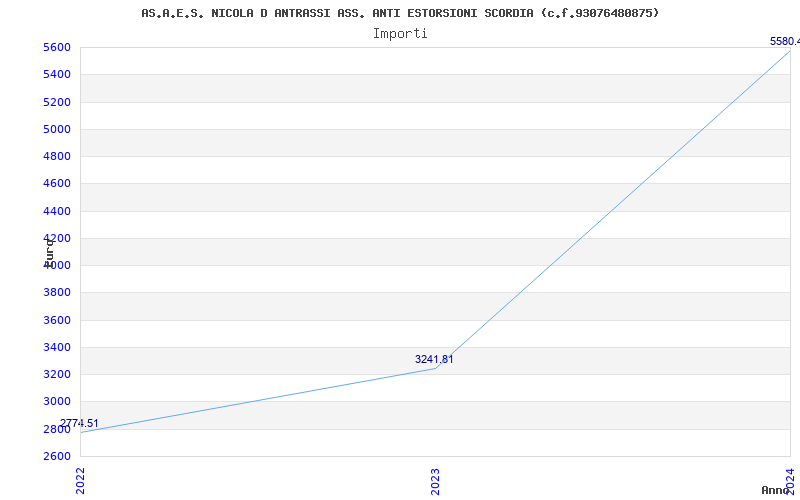Click the 3800 y-axis value
The image size is (800, 500).
[57, 292]
